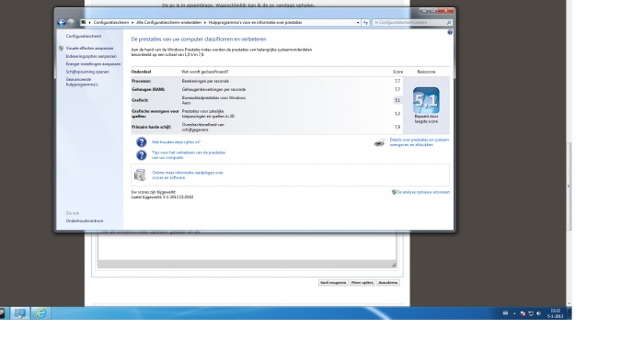Click the 7,9 score for Primaire harde schijf
This screenshot has height=362, width=644.
point(397,127)
